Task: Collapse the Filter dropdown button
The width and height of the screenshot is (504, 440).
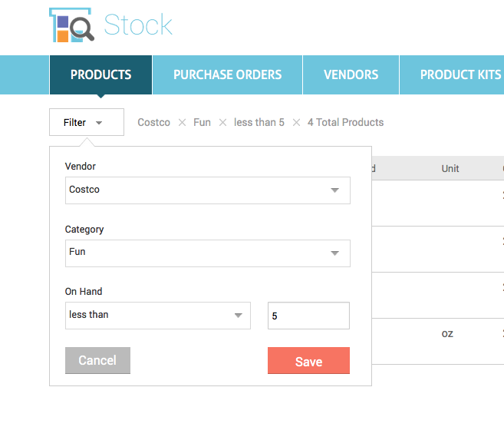Action: pos(86,122)
